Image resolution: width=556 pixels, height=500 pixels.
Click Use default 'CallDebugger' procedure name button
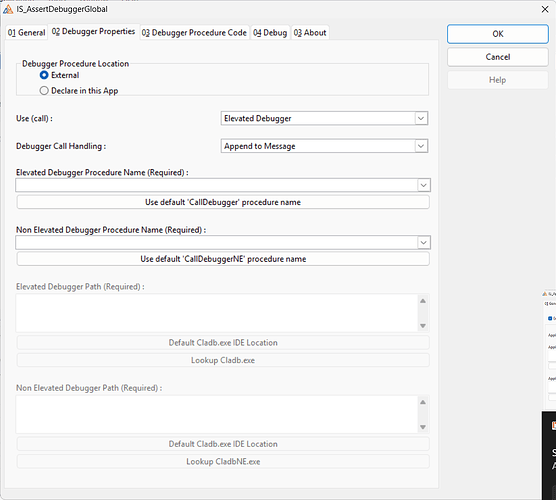[223, 202]
